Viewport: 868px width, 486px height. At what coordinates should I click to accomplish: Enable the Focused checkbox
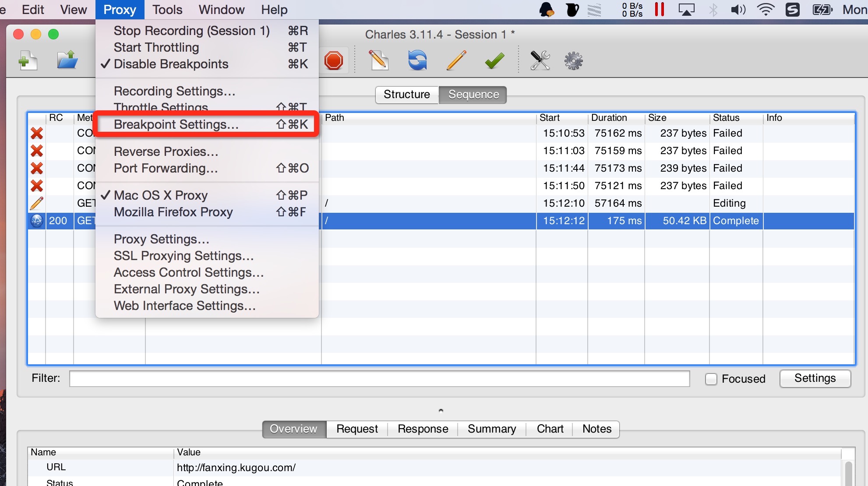click(711, 379)
